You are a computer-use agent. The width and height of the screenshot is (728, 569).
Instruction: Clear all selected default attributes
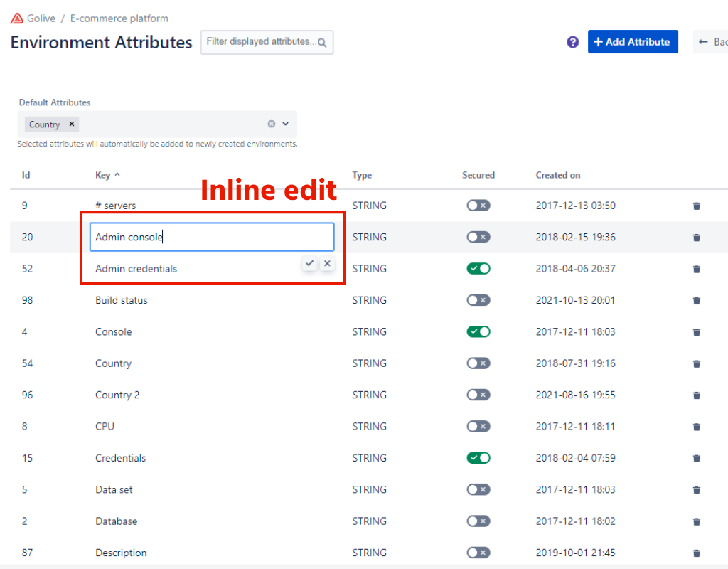coord(271,124)
